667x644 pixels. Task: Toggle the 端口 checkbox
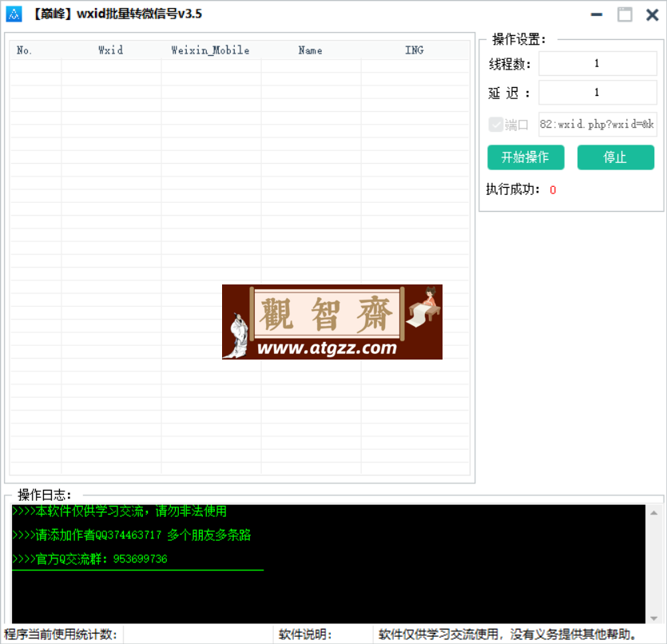click(x=495, y=125)
